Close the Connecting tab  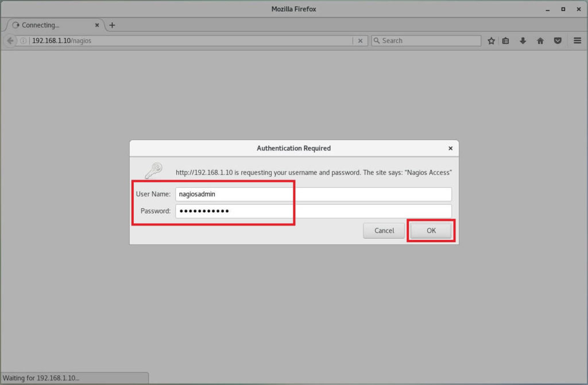click(x=96, y=25)
